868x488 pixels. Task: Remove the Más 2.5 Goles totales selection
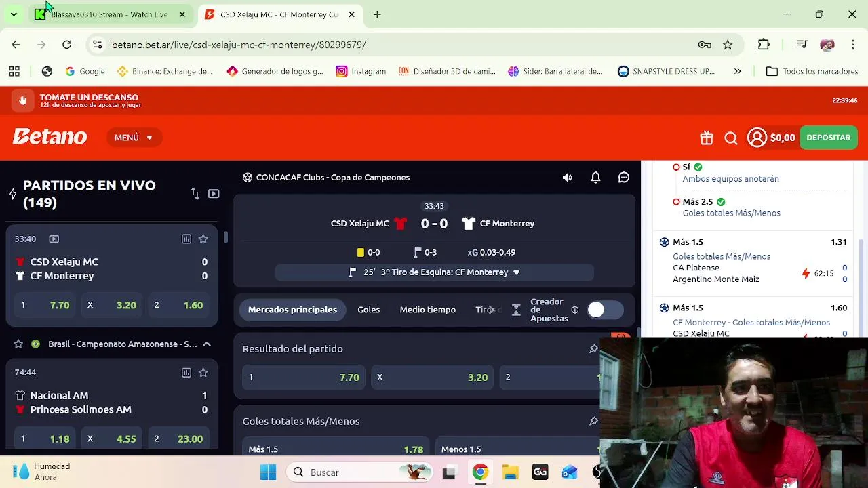(676, 202)
